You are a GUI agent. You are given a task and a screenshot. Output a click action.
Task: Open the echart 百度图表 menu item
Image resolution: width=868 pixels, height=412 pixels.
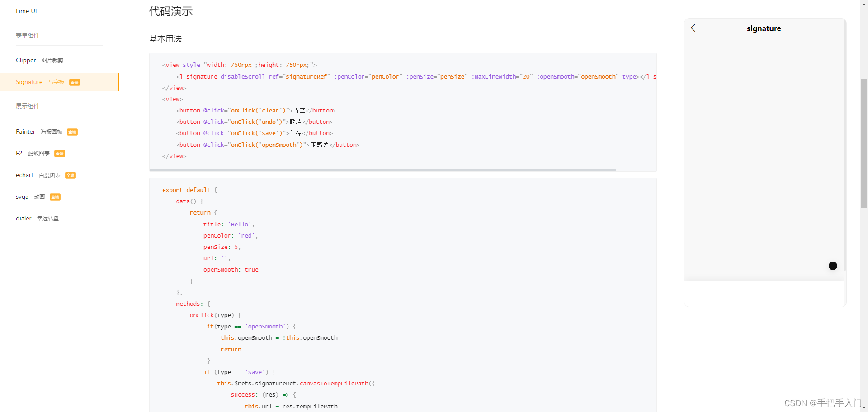coord(46,175)
